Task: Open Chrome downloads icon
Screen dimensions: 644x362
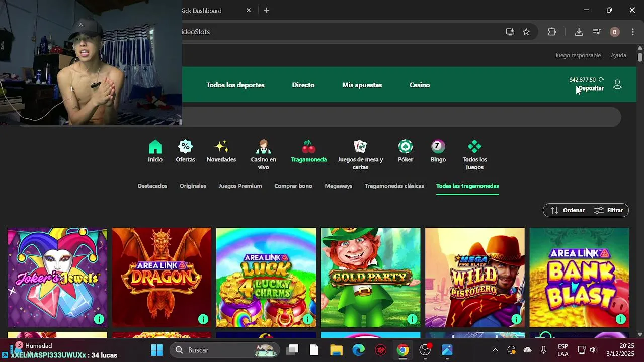Action: click(x=579, y=32)
